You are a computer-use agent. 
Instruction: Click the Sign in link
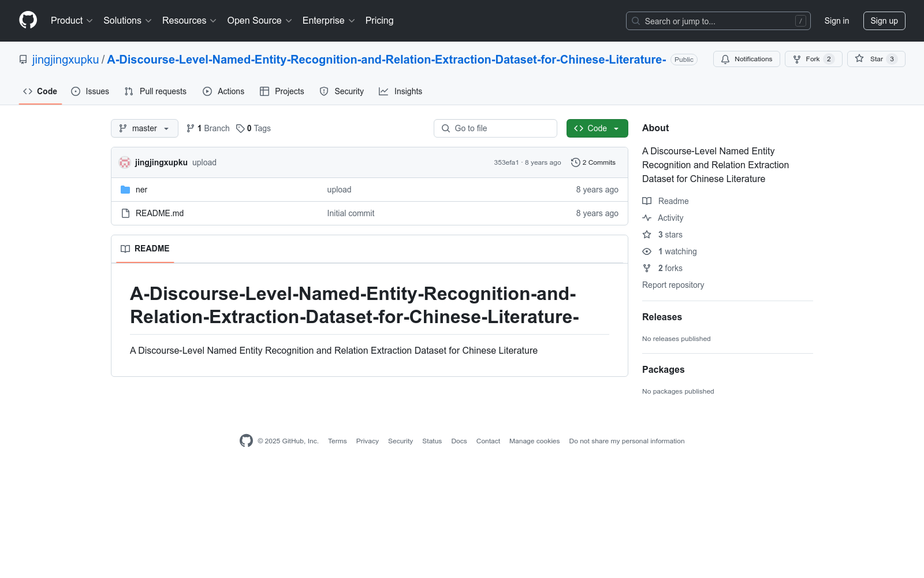tap(837, 21)
